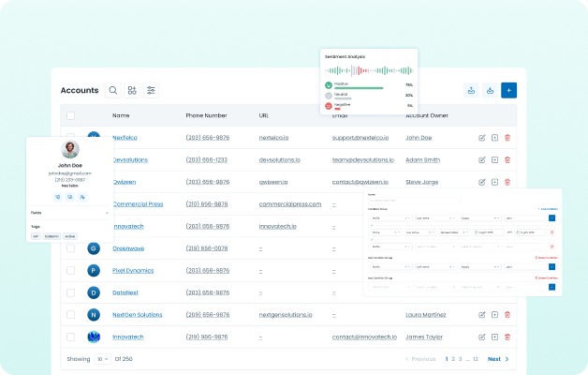This screenshot has height=375, width=588.
Task: Select the NextGen Solutions row checkbox
Action: coord(70,315)
